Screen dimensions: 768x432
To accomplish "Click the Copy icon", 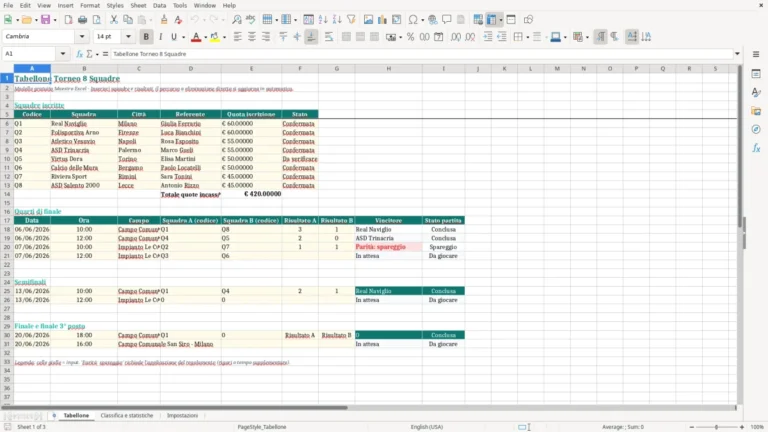I will (x=128, y=20).
